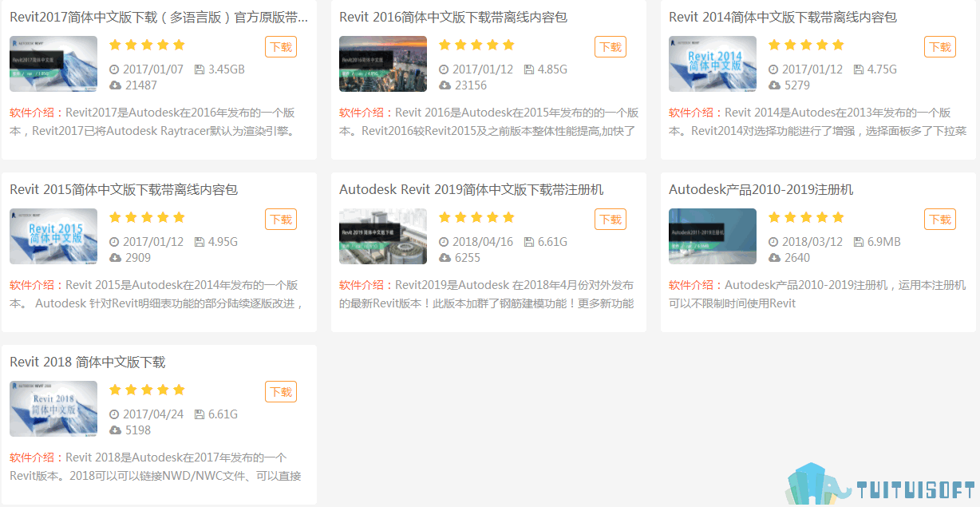Click the 下载 button for Autodesk产品2010-2019注册机
This screenshot has width=980, height=507.
click(940, 220)
